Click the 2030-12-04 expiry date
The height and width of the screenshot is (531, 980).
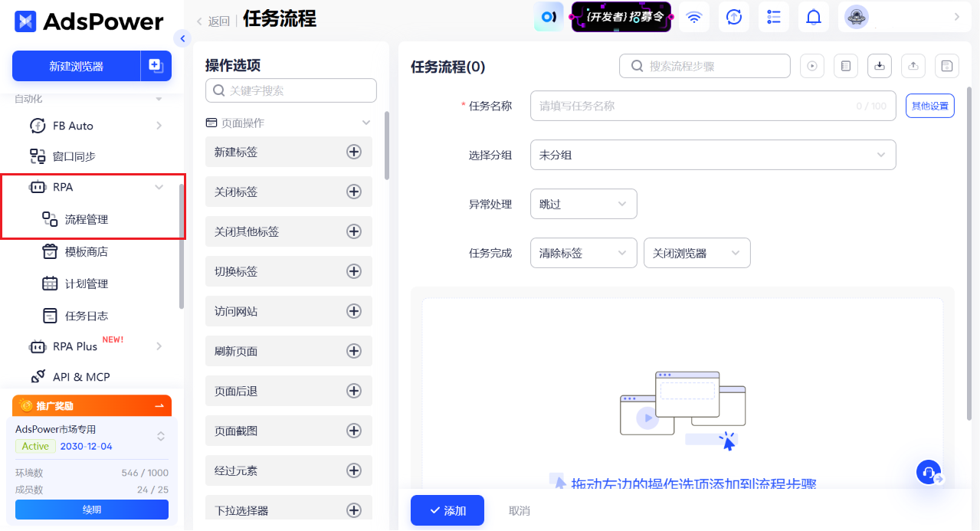point(87,446)
